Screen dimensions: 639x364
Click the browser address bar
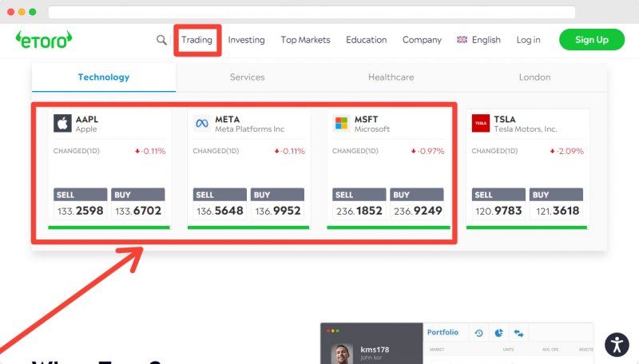click(312, 12)
